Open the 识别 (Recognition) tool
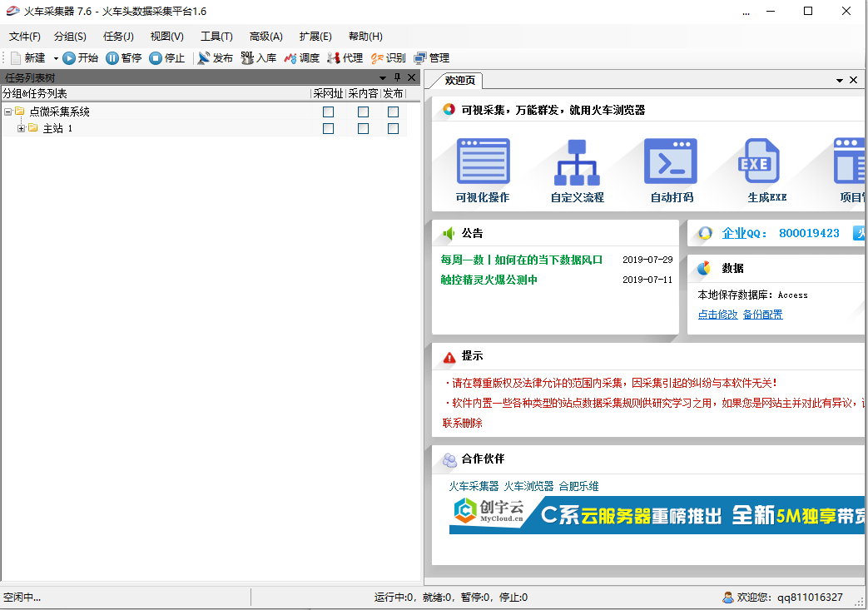Image resolution: width=868 pixels, height=610 pixels. [x=388, y=58]
